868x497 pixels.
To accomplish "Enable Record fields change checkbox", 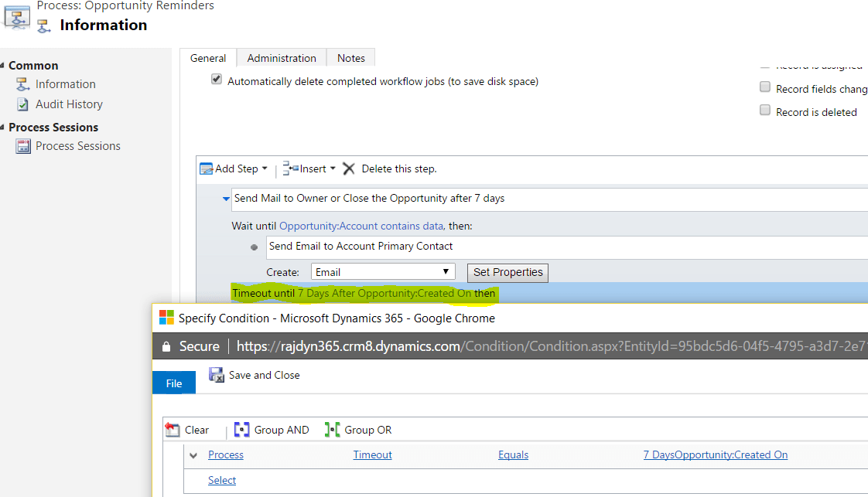I will 765,87.
